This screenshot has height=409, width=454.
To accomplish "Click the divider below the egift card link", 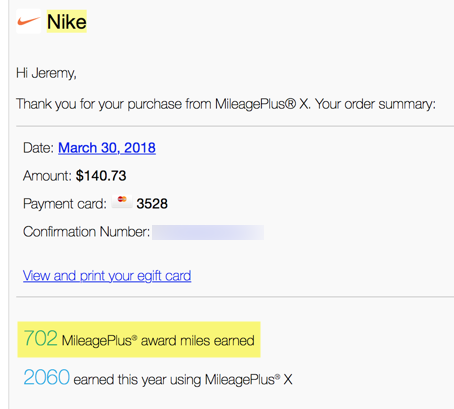I will pyautogui.click(x=235, y=296).
